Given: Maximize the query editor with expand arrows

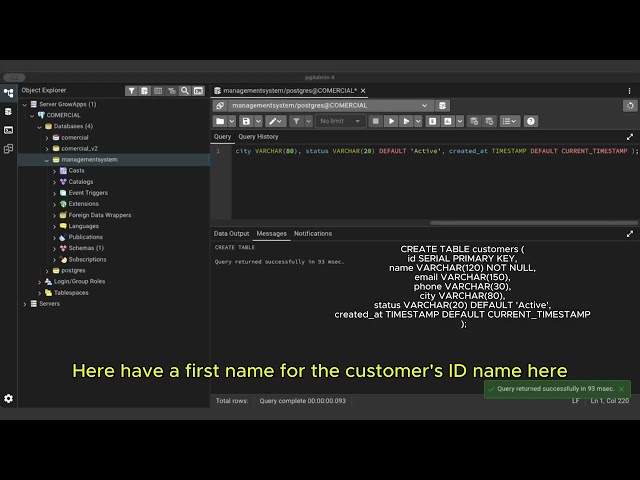Looking at the screenshot, I should pos(630,137).
